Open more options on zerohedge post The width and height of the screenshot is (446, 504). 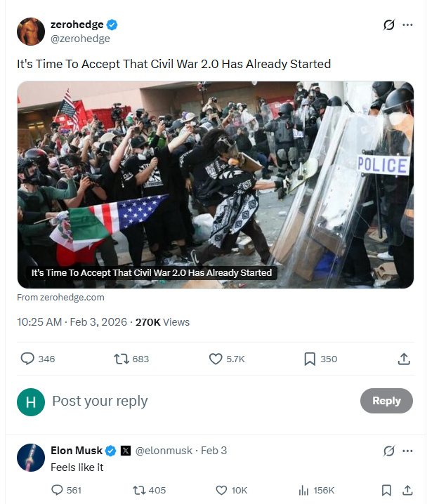[408, 25]
